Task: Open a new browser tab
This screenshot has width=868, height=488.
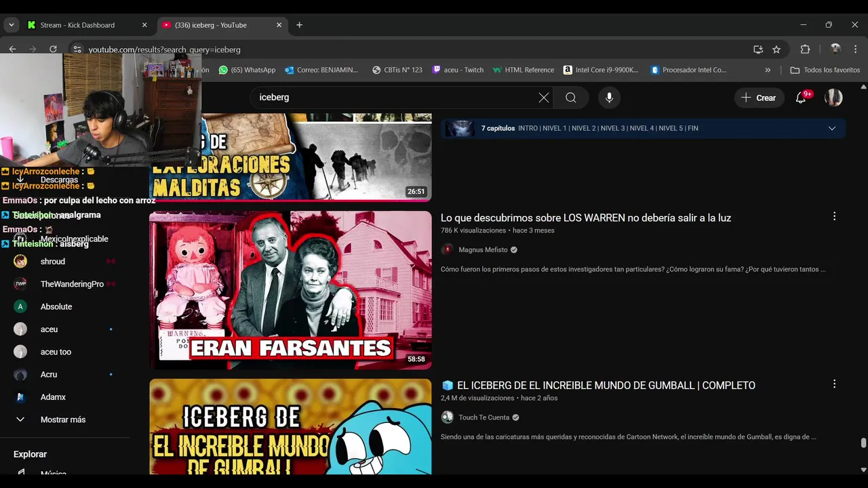Action: point(299,25)
